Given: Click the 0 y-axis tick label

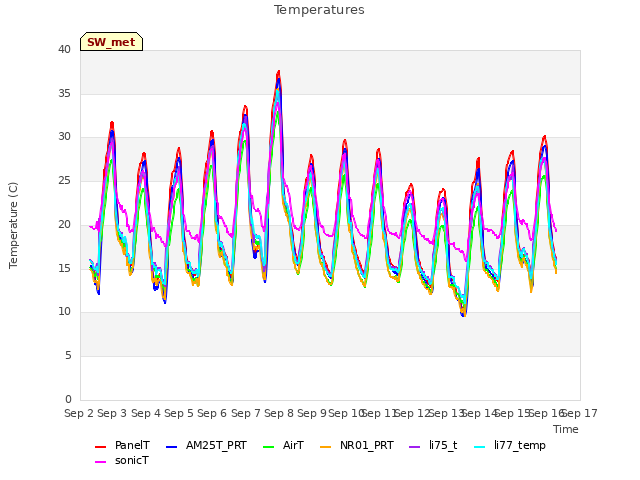Looking at the screenshot, I should [68, 399].
